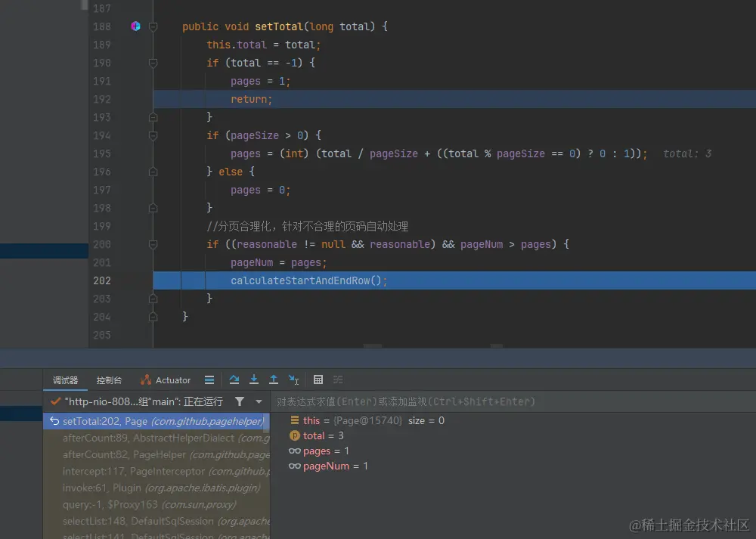Click the calculateStartAndEndRow() call
This screenshot has height=539, width=756.
point(308,280)
